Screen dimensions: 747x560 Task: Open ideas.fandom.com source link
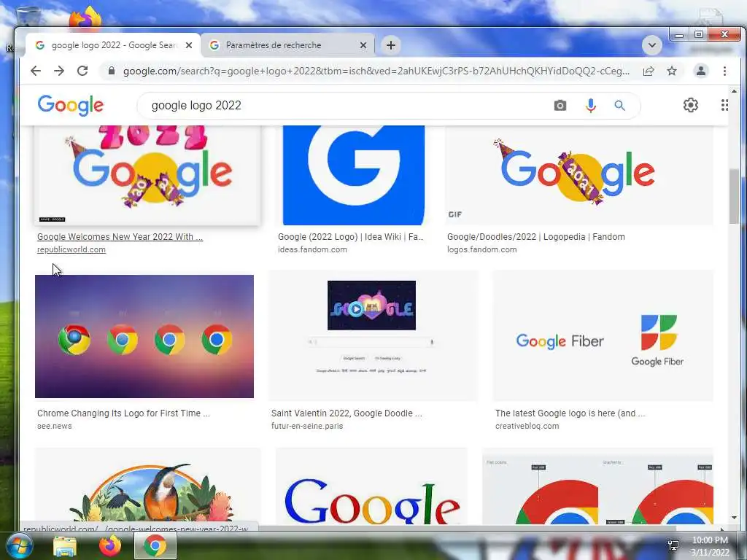[312, 249]
